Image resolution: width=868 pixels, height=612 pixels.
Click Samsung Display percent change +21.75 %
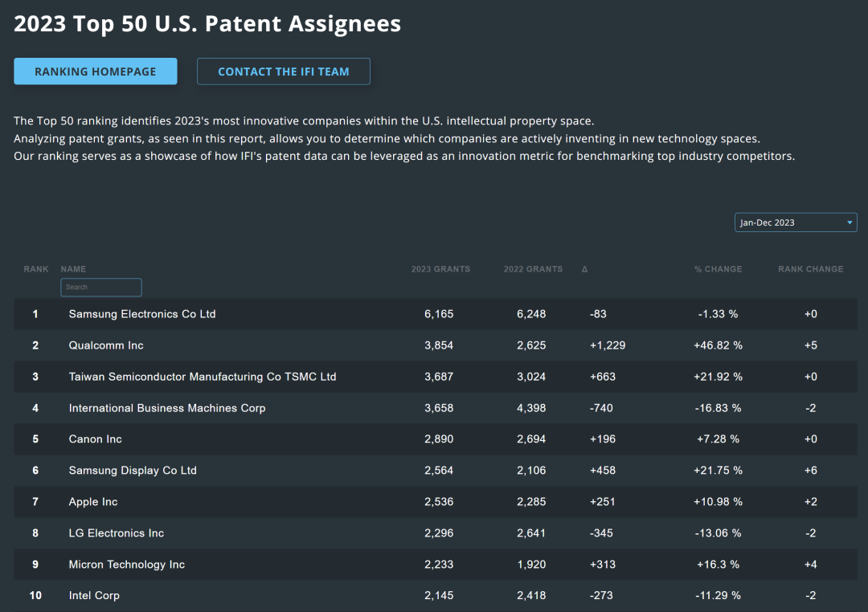point(718,471)
